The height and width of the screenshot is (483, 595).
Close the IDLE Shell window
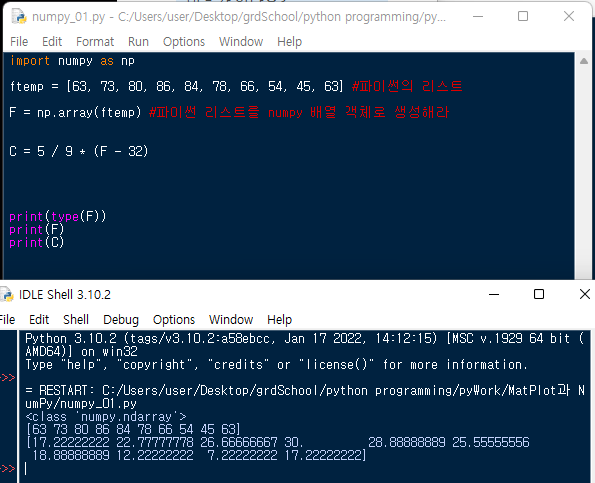point(585,294)
